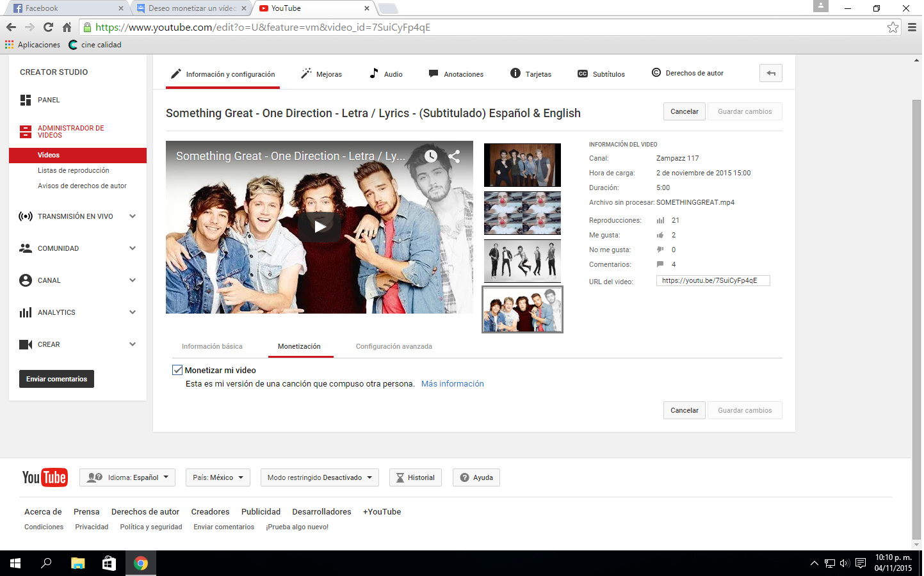Play the Something Great video
The width and height of the screenshot is (924, 576).
pos(320,226)
